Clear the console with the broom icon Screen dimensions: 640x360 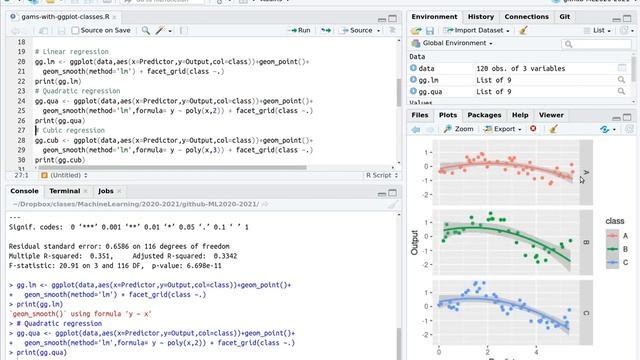pyautogui.click(x=392, y=204)
